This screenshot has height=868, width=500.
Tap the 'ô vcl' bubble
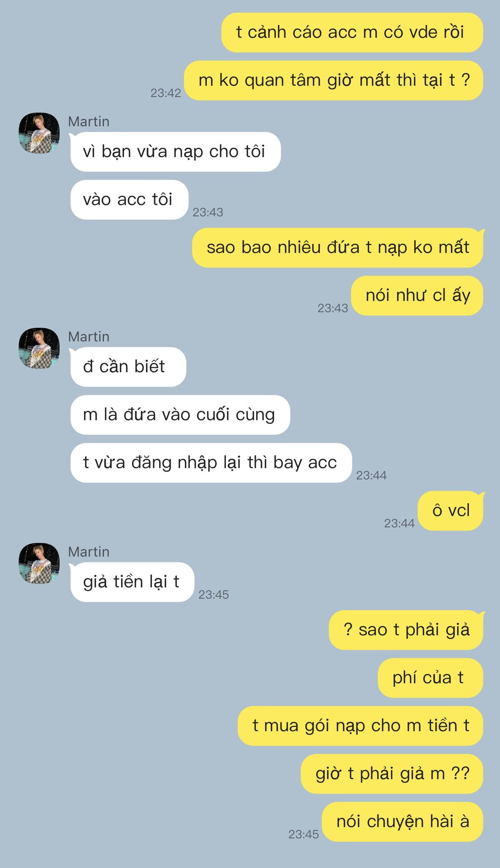point(450,511)
